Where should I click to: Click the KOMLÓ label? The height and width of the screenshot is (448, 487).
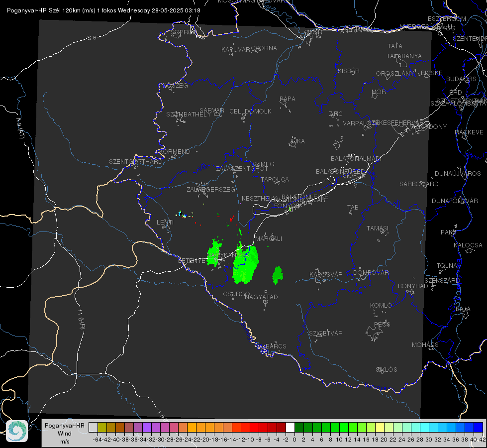pyautogui.click(x=381, y=306)
